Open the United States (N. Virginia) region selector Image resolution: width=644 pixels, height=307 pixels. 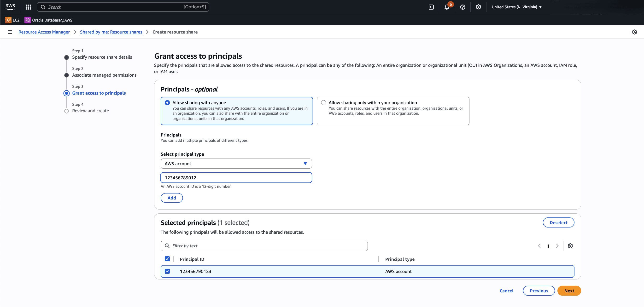click(517, 7)
